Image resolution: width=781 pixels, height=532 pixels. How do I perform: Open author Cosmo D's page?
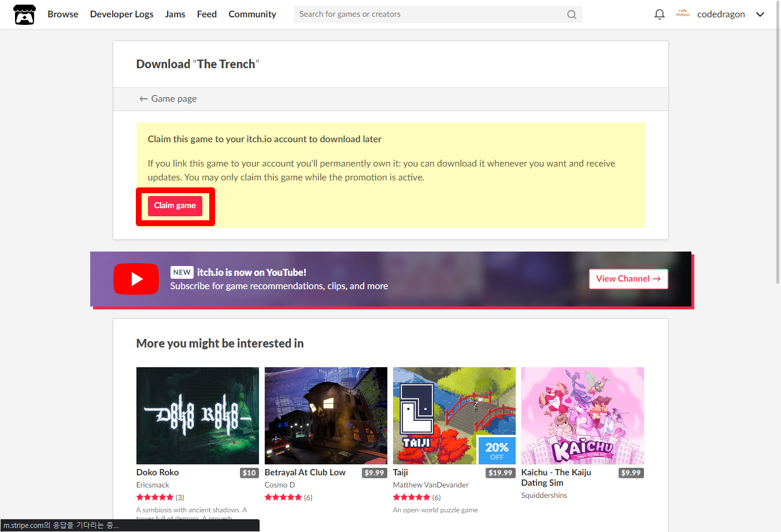coord(280,485)
